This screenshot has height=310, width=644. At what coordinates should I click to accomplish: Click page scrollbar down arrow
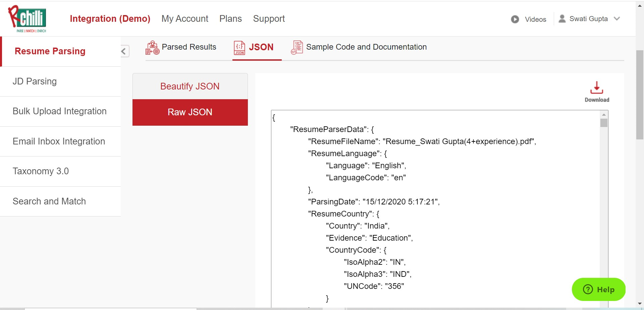[640, 304]
